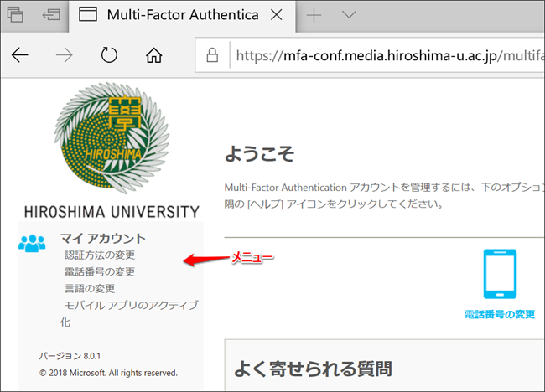Click the ようこそ welcome heading
Image resolution: width=545 pixels, height=392 pixels.
pos(260,154)
